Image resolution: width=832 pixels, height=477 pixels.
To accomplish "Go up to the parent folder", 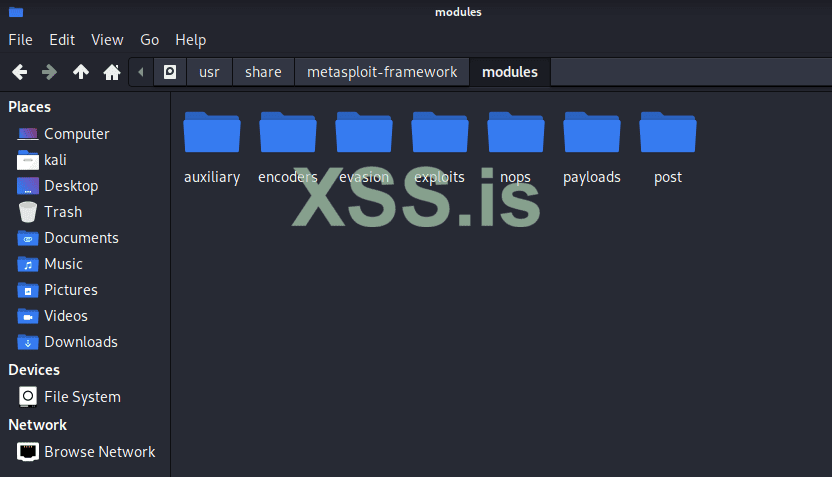I will point(81,72).
